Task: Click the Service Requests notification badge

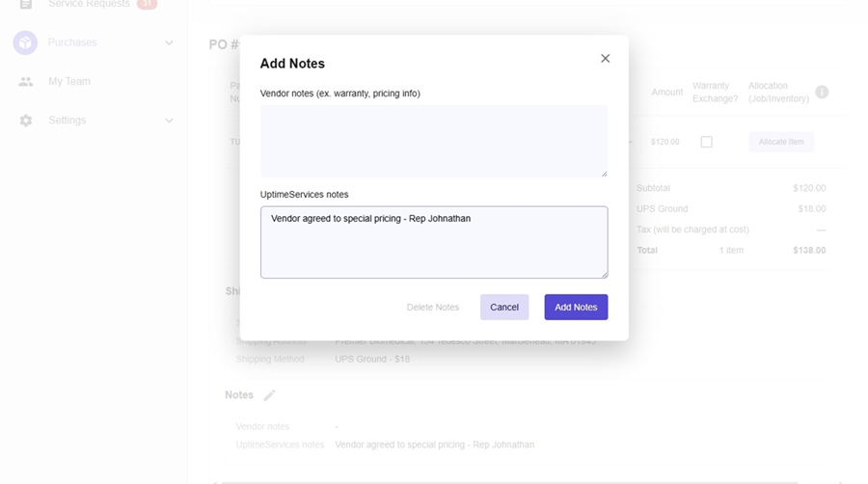Action: tap(147, 5)
